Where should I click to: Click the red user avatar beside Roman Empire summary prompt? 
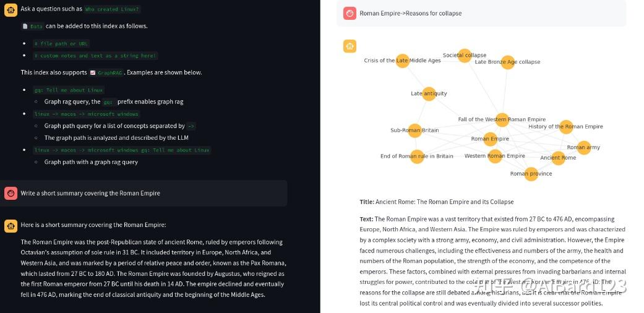click(11, 193)
